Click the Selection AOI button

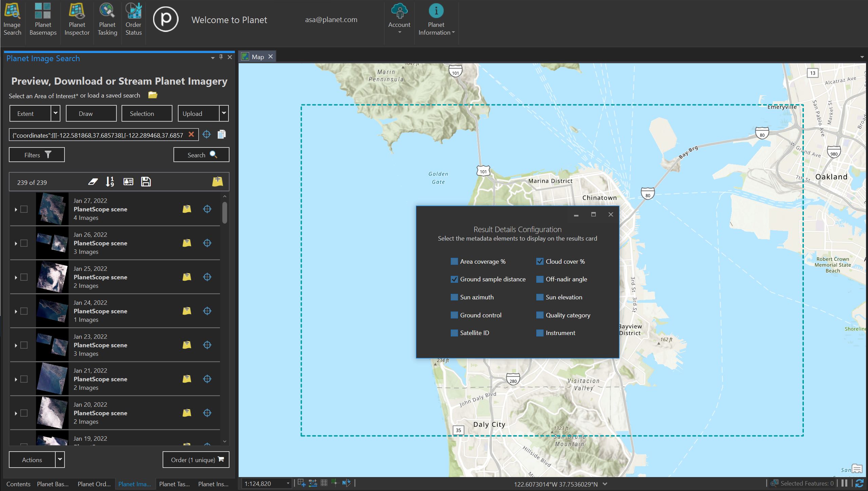[147, 113]
